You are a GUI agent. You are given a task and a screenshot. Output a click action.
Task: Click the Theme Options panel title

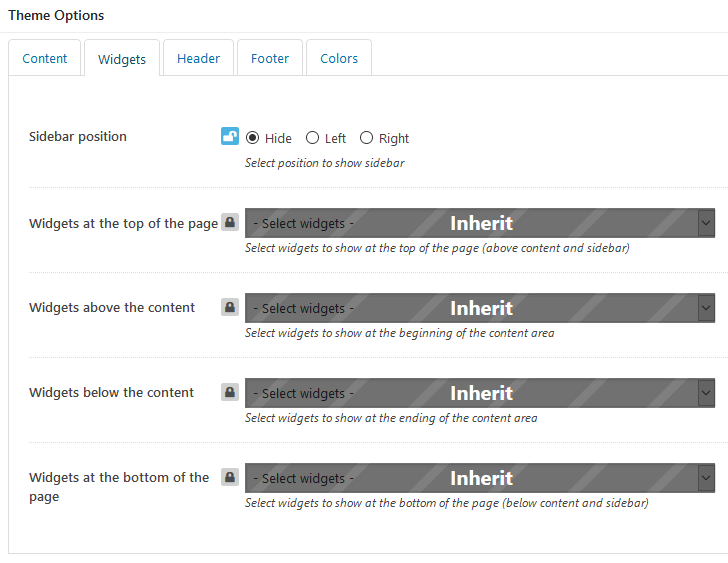point(56,15)
